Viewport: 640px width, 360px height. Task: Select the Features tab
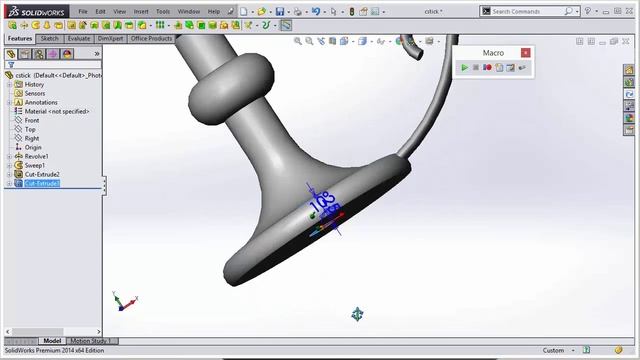click(x=20, y=38)
